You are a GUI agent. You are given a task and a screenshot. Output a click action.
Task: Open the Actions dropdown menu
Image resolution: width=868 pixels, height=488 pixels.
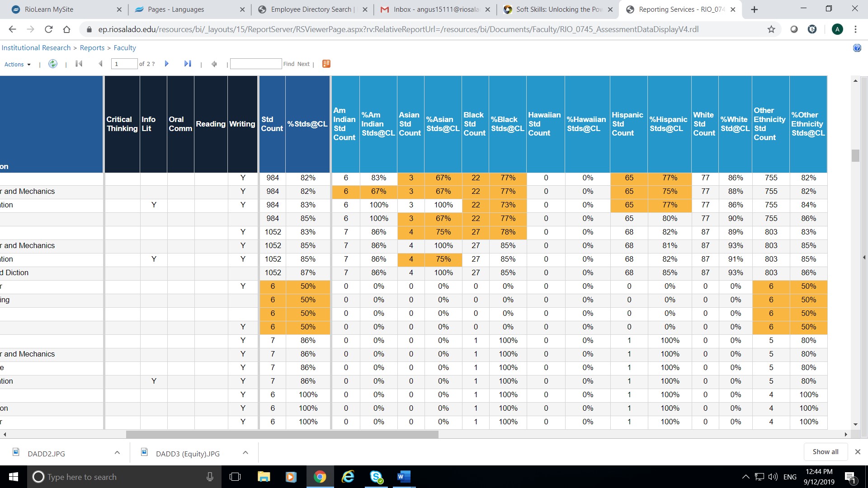coord(17,64)
